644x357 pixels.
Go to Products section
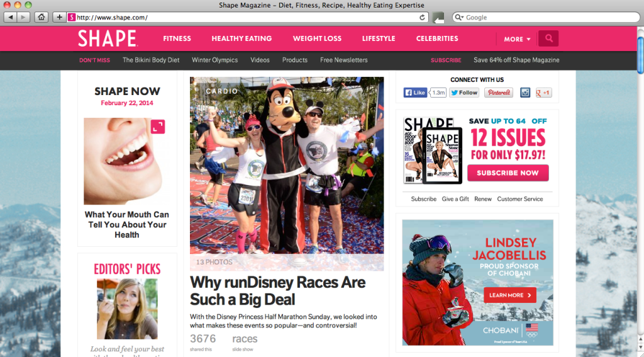click(x=295, y=60)
